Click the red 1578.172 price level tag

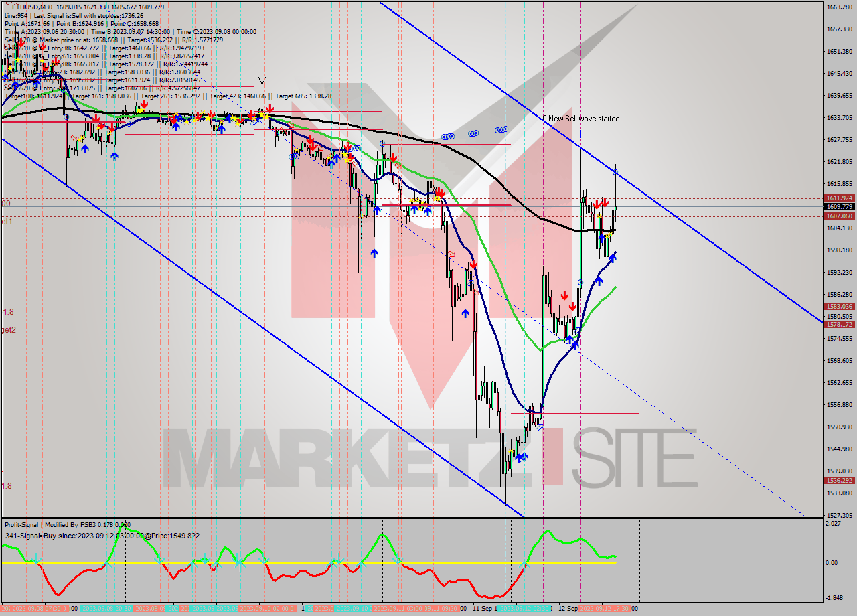pyautogui.click(x=839, y=325)
